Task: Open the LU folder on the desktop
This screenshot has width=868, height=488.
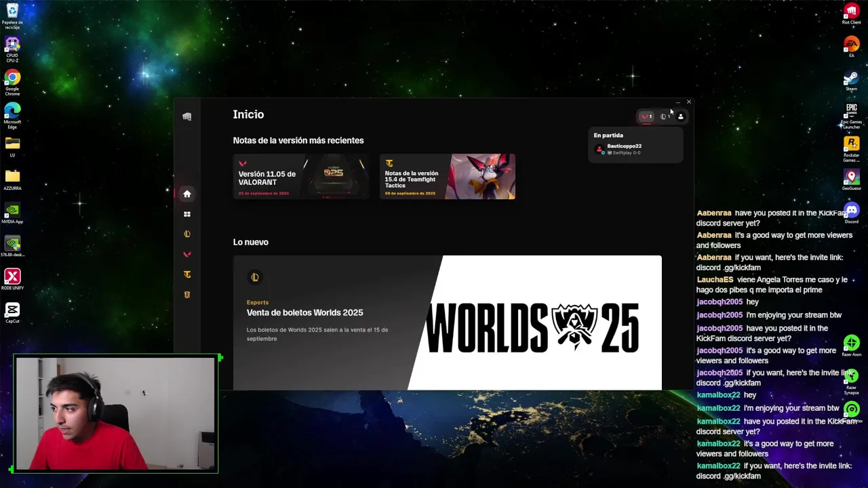Action: [12, 147]
